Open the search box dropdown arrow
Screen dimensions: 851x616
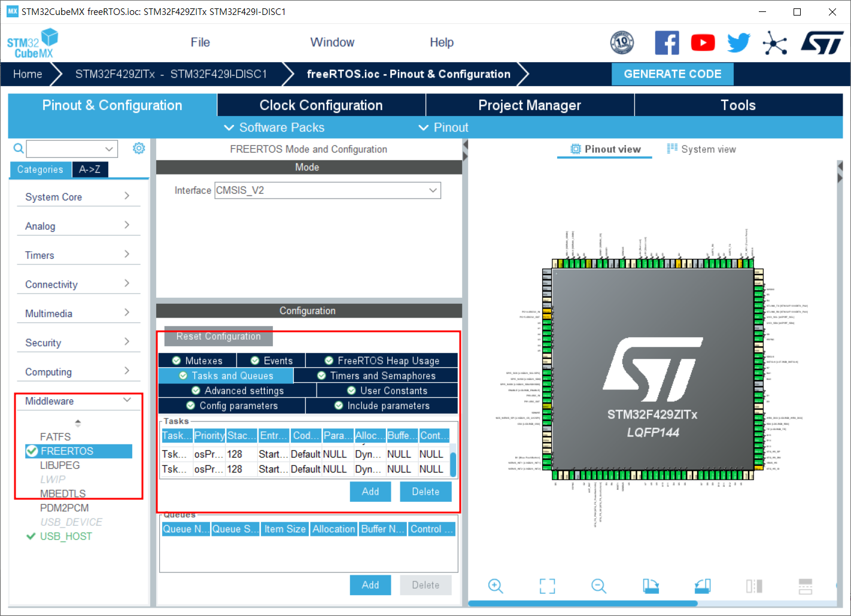point(109,149)
